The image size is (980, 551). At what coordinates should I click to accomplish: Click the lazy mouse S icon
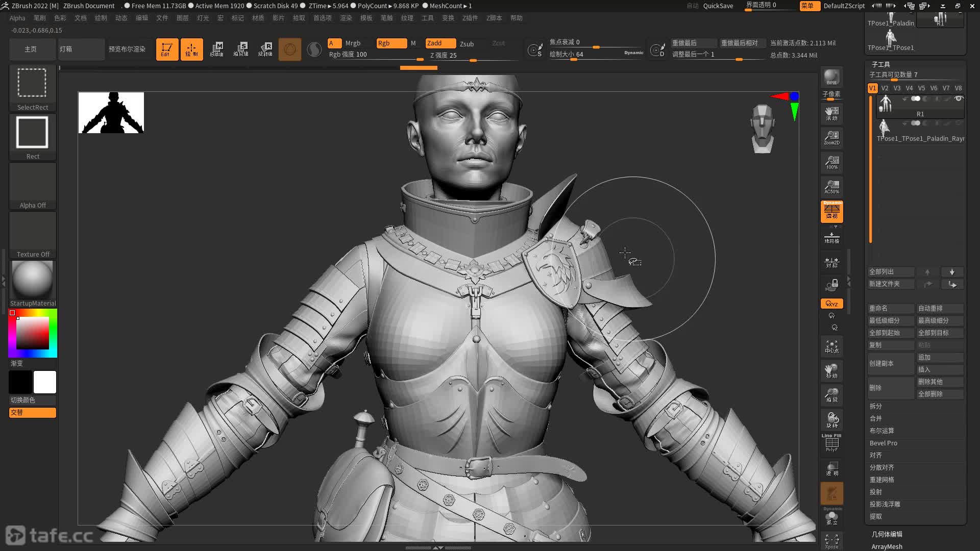535,50
